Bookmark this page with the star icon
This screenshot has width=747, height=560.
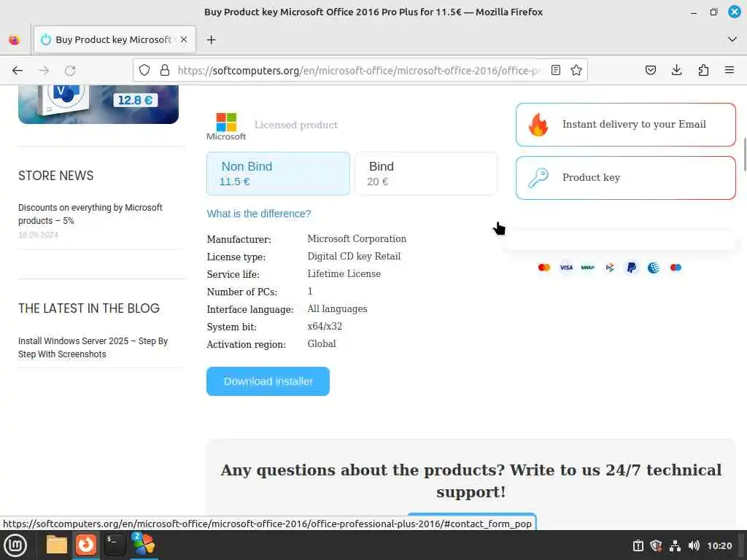point(576,71)
